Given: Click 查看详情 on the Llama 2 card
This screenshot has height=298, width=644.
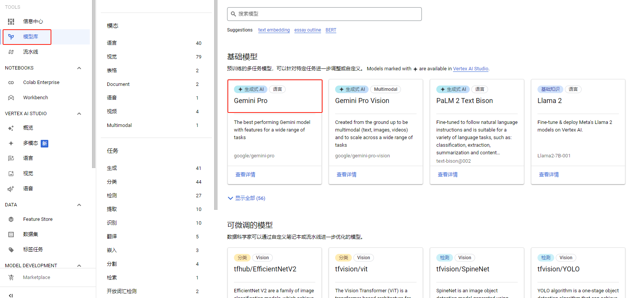Looking at the screenshot, I should pos(549,174).
